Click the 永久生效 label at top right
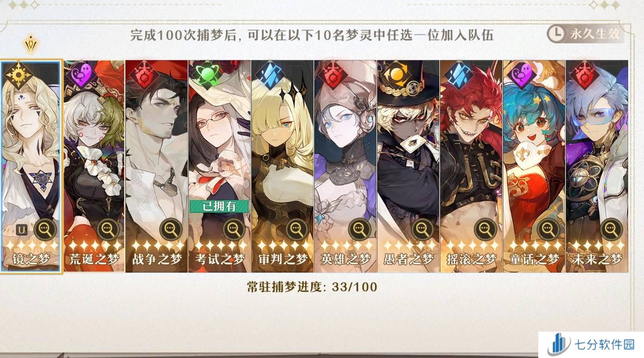644x358 pixels. tap(594, 34)
